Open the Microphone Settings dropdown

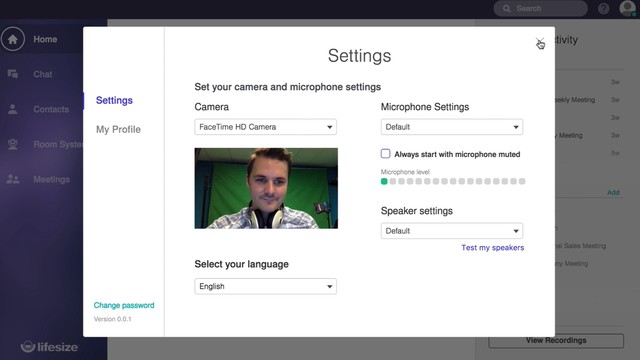click(x=451, y=127)
